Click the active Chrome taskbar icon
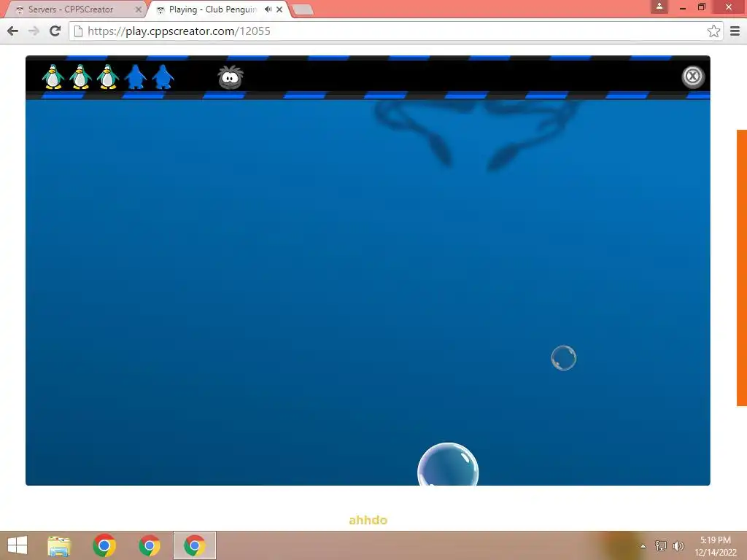 pos(194,545)
